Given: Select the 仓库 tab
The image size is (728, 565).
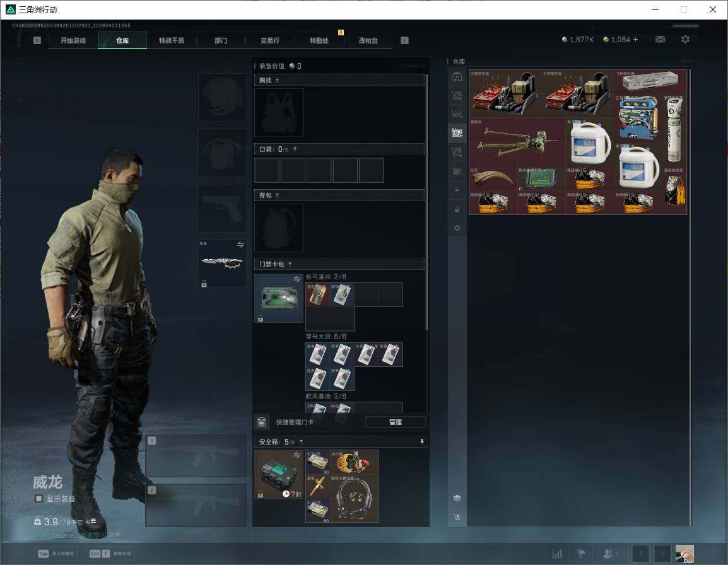Looking at the screenshot, I should click(x=122, y=40).
